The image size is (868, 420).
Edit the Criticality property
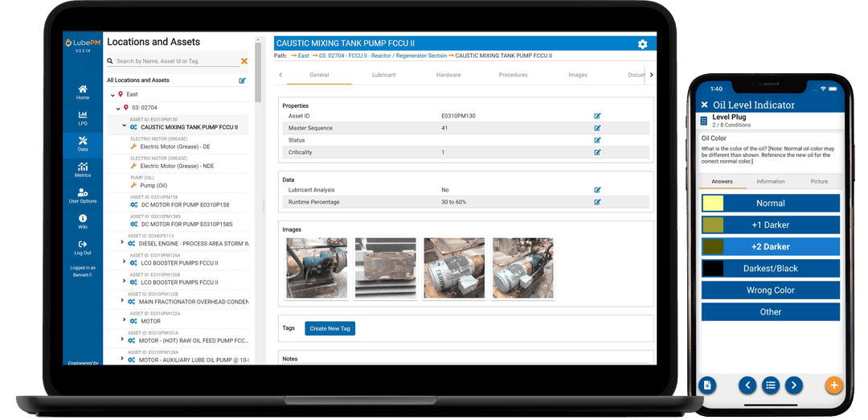point(597,152)
